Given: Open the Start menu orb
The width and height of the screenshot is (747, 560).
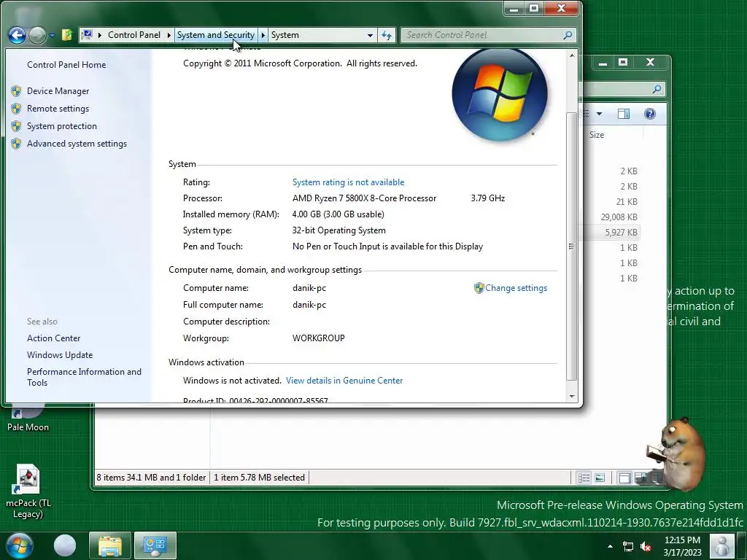Looking at the screenshot, I should tap(20, 545).
